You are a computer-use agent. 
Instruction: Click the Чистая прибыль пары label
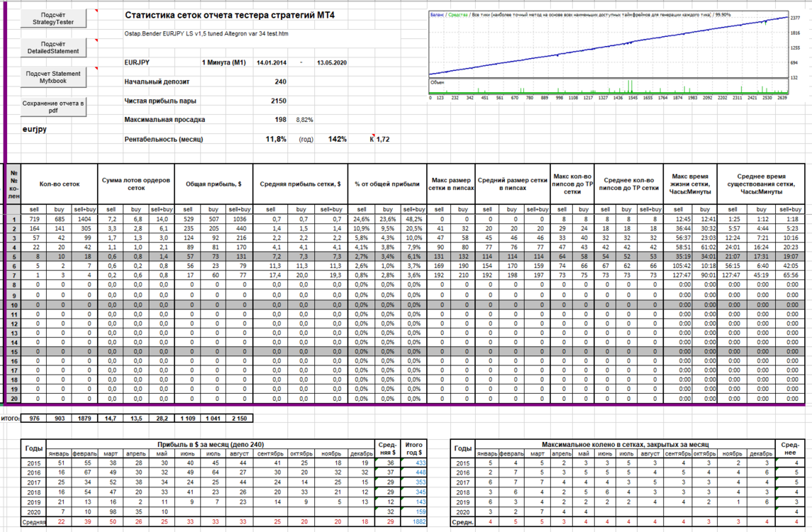pyautogui.click(x=160, y=101)
